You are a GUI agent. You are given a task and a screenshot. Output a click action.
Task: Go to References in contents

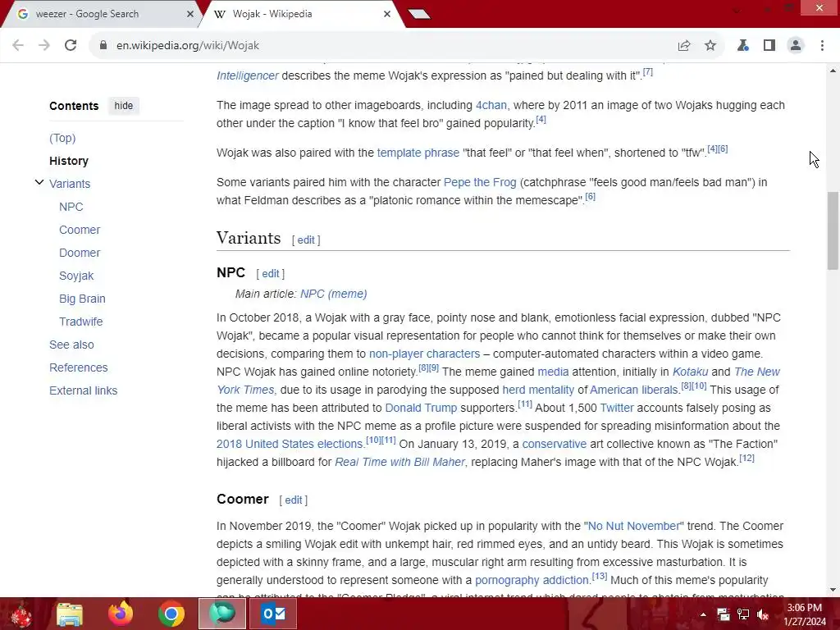tap(78, 367)
